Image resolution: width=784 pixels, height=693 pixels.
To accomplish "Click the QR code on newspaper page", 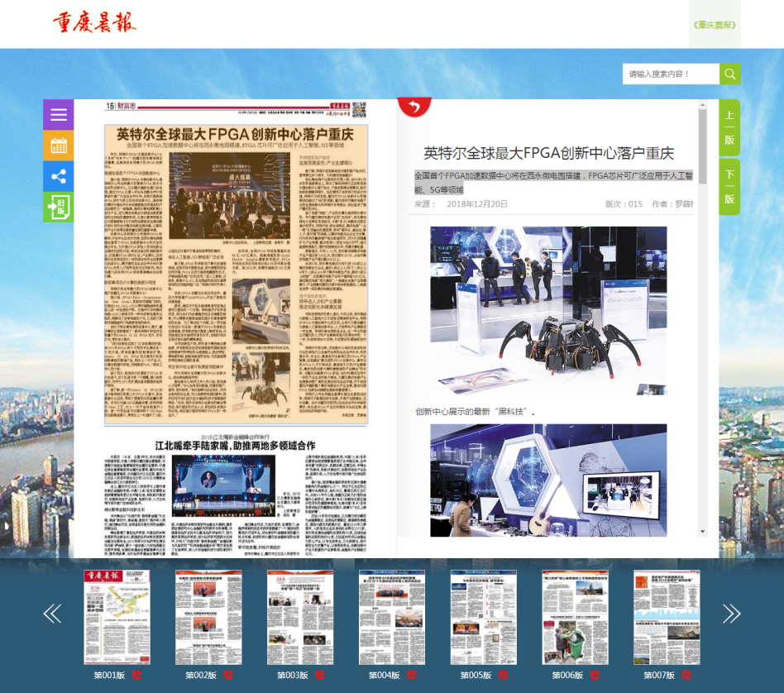I will 359,110.
